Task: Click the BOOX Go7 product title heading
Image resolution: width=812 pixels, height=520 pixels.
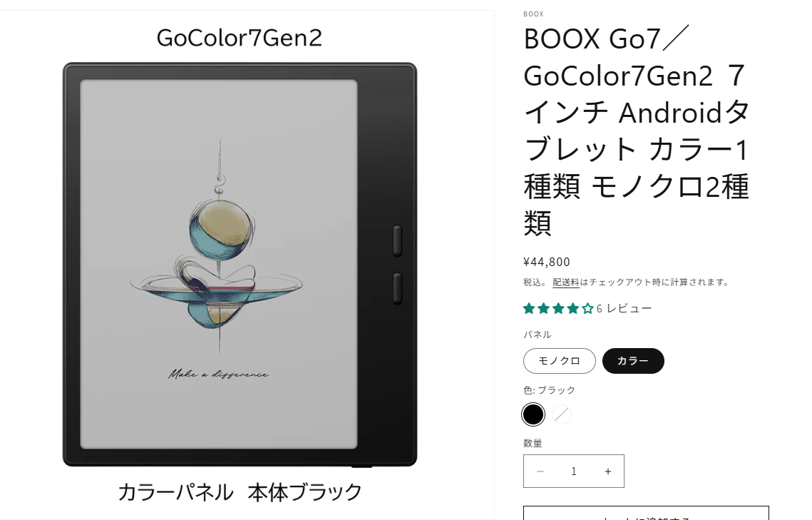Action: tap(637, 131)
